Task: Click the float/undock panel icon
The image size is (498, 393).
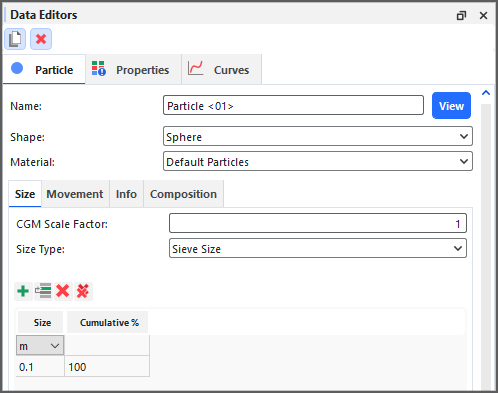Action: click(x=461, y=15)
